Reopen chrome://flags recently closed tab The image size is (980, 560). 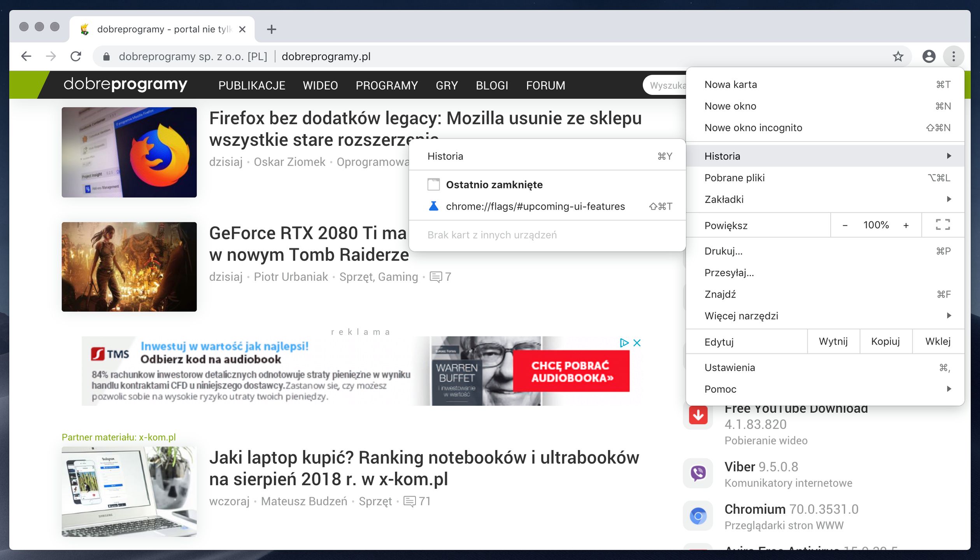coord(535,206)
